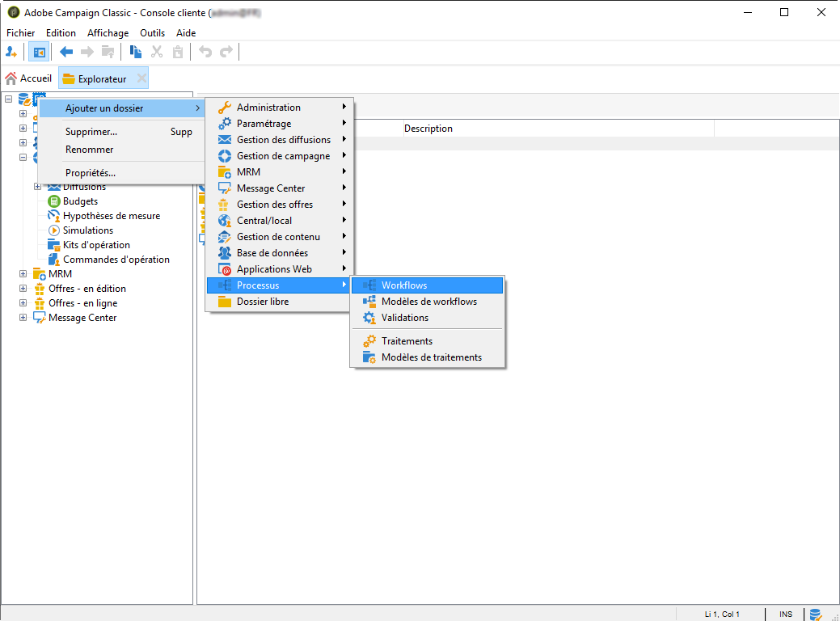This screenshot has width=840, height=621.
Task: Open the Edition menu
Action: (x=61, y=33)
